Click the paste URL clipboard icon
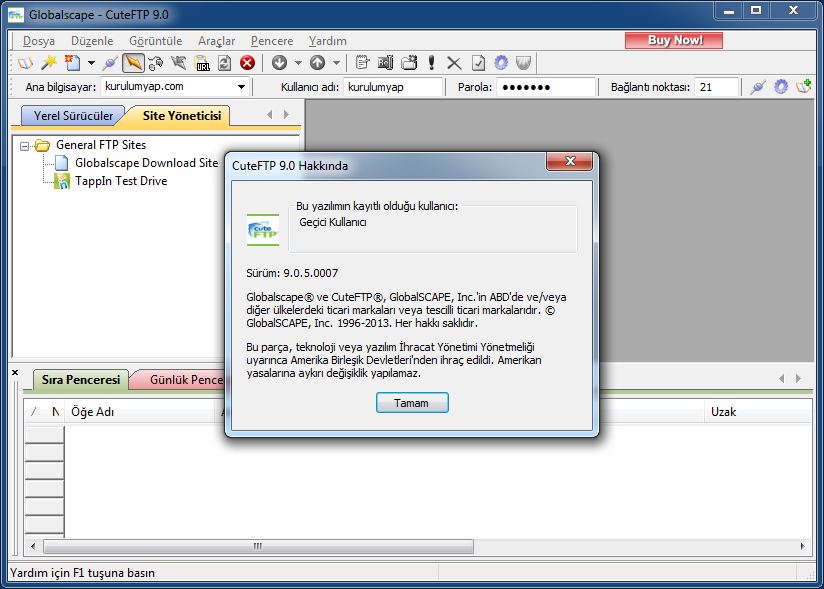Viewport: 824px width, 589px height. click(202, 63)
